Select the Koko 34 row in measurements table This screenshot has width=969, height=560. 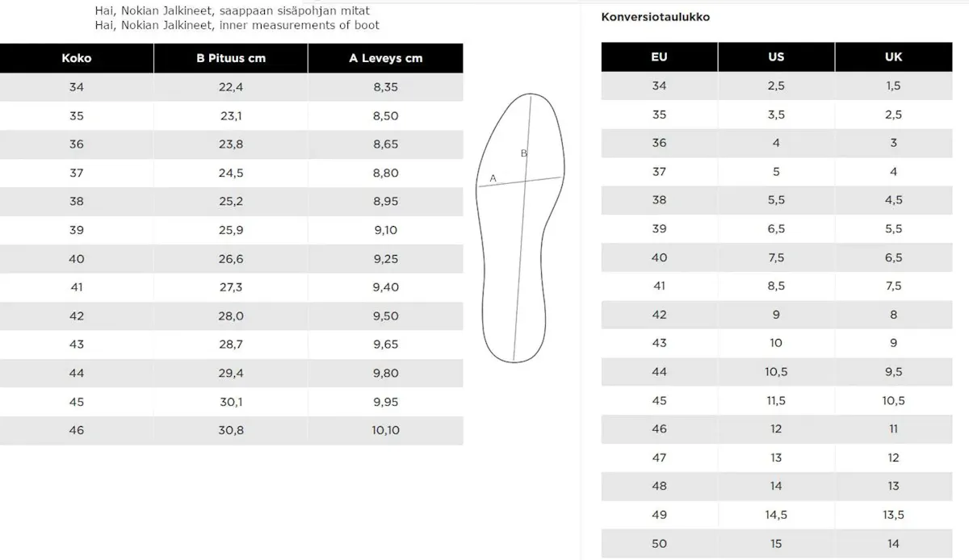(x=232, y=87)
